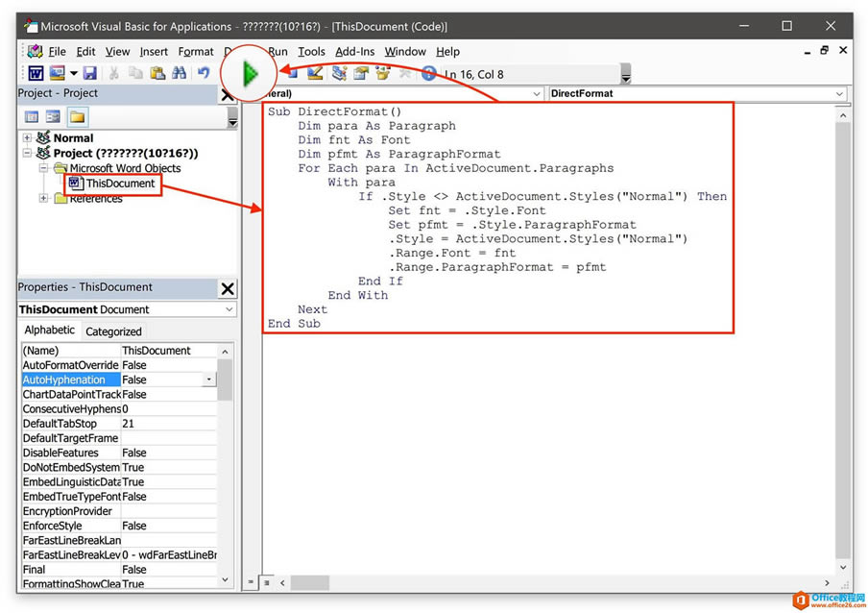Expand the References folder node
The height and width of the screenshot is (613, 868).
pos(43,199)
